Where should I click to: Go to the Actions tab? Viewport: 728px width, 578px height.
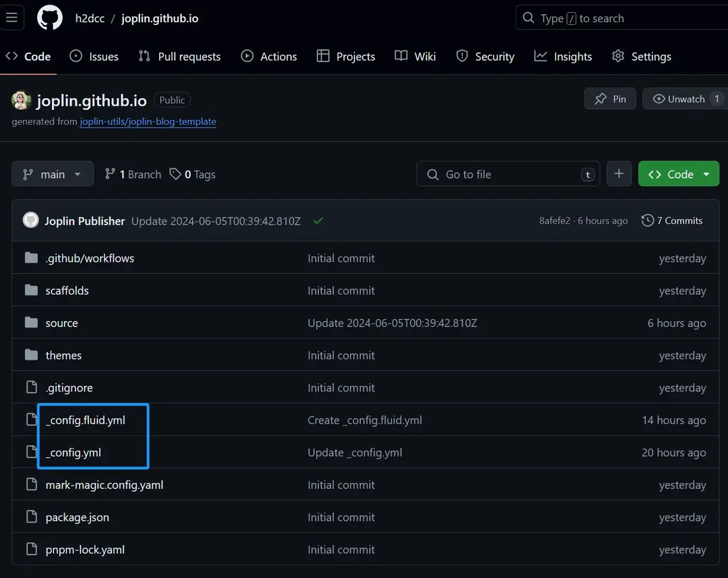(269, 57)
